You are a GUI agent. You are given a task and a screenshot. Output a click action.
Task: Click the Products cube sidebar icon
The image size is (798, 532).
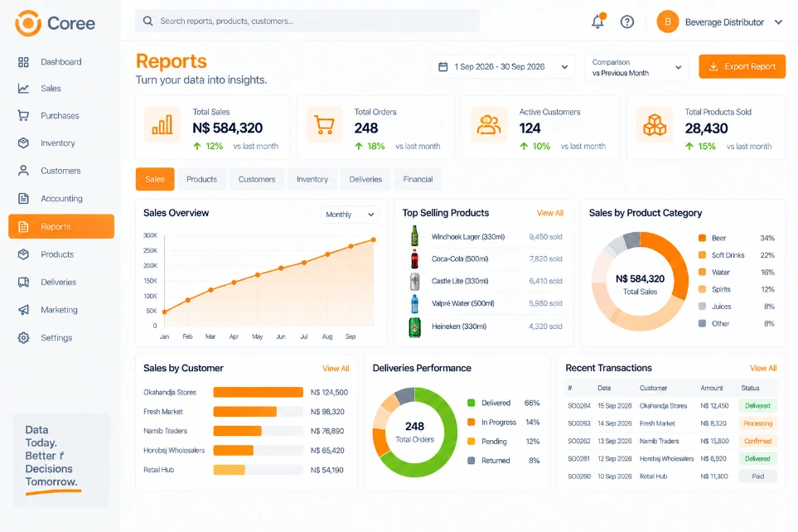coord(23,254)
